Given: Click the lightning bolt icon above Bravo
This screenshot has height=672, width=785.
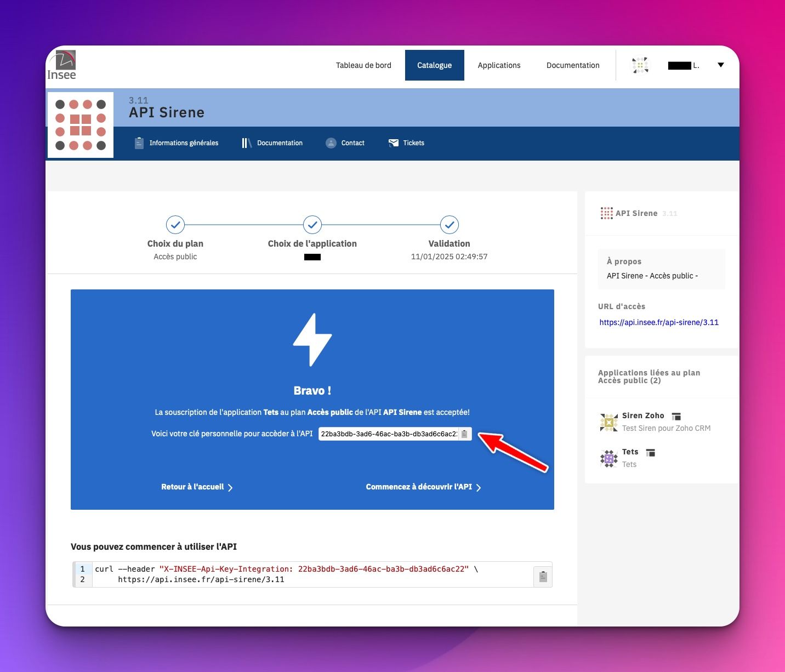Looking at the screenshot, I should point(312,340).
